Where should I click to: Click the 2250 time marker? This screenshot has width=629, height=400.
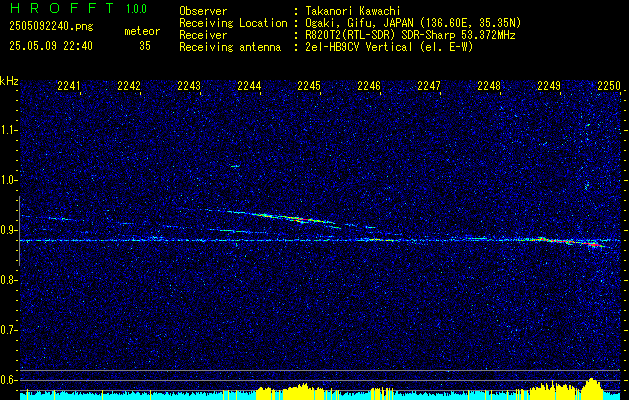point(609,86)
